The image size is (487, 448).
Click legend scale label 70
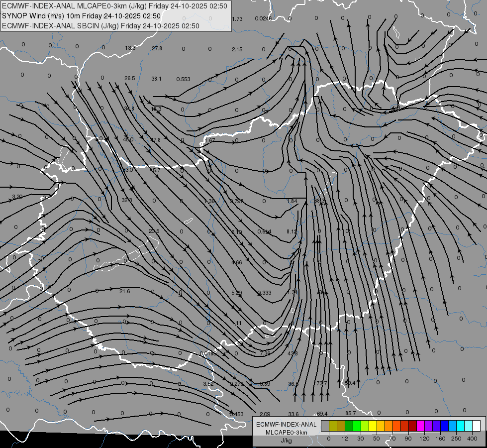pos(392,439)
